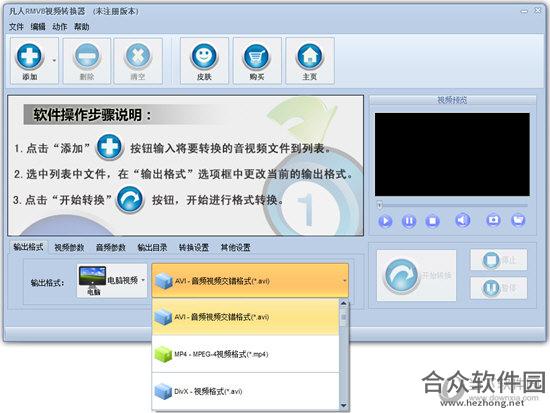Screen dimensions: 550x413
Task: Collapse the AVI output format combo box
Action: [250, 280]
